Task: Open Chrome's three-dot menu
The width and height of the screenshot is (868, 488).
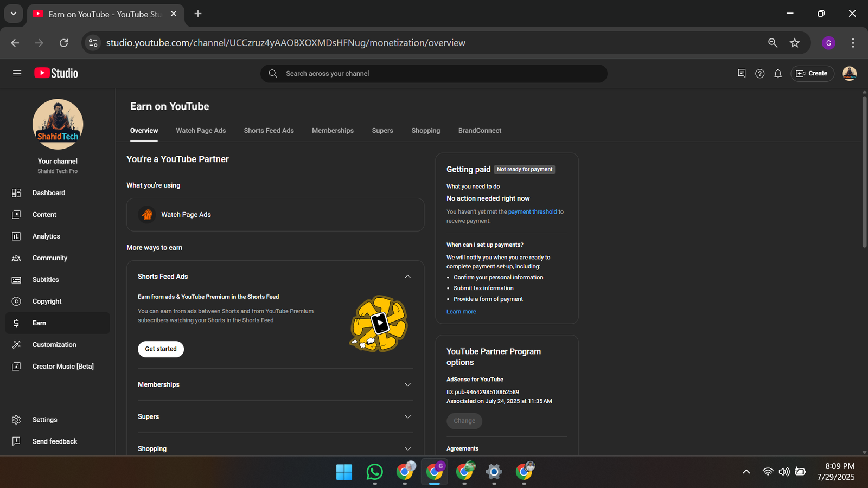Action: (853, 43)
